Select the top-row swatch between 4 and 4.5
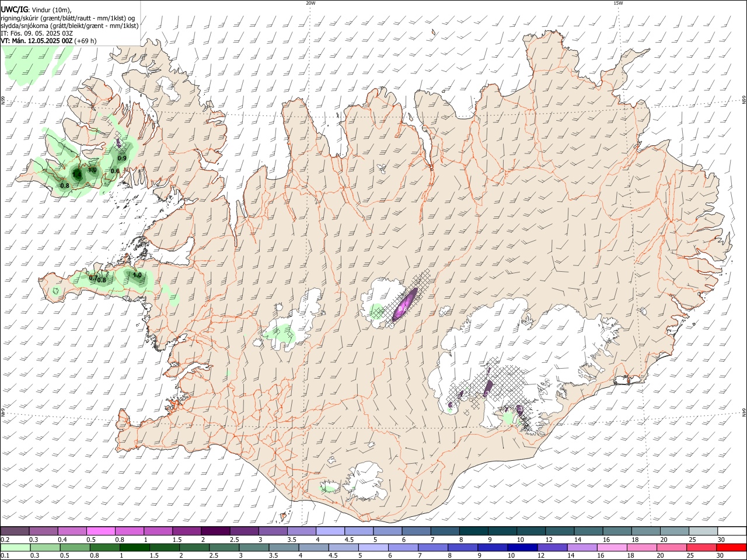Viewport: 747px width, 560px height. click(329, 531)
